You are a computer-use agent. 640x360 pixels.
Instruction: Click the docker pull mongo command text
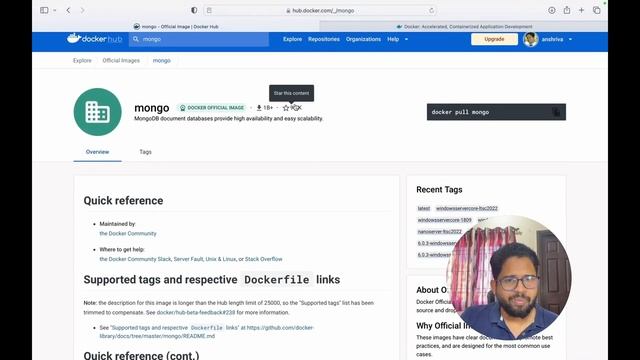tap(460, 112)
